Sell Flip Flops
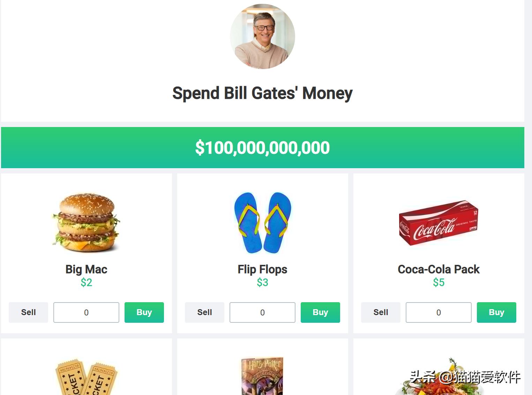Screen dimensions: 532x395 pyautogui.click(x=204, y=312)
